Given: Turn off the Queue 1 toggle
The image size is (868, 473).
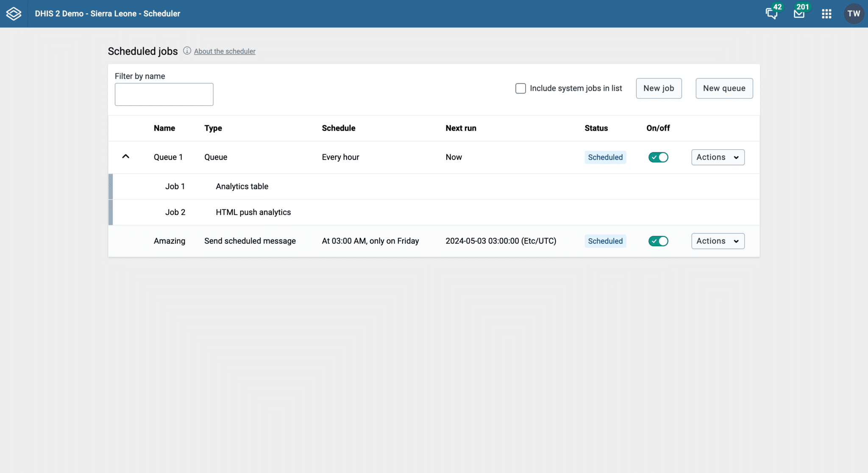Looking at the screenshot, I should 658,157.
